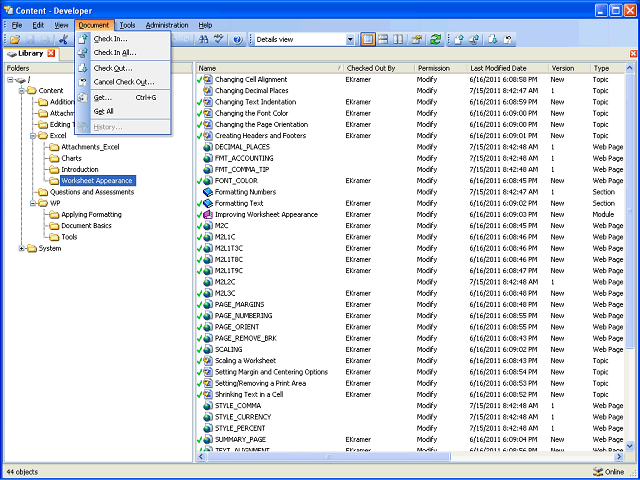Select the Document Basics folder
This screenshot has width=640, height=480.
coord(86,226)
